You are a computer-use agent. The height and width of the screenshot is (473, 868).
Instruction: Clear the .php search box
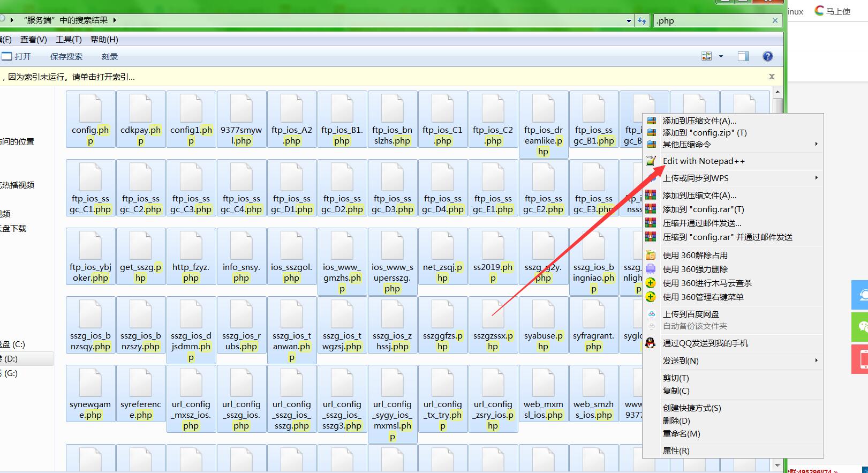tap(774, 21)
